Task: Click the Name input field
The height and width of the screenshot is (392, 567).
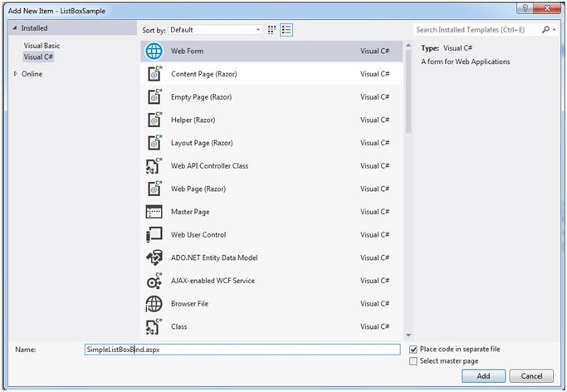Action: pyautogui.click(x=242, y=350)
